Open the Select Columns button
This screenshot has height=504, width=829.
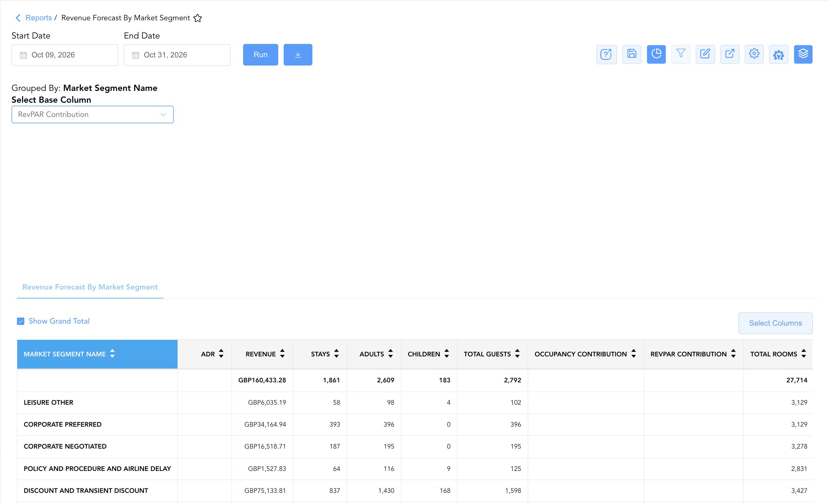775,323
